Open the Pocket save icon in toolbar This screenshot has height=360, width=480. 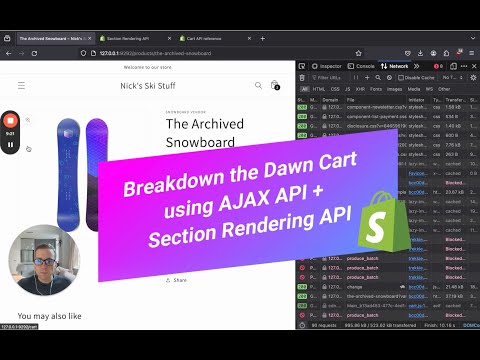[x=407, y=53]
